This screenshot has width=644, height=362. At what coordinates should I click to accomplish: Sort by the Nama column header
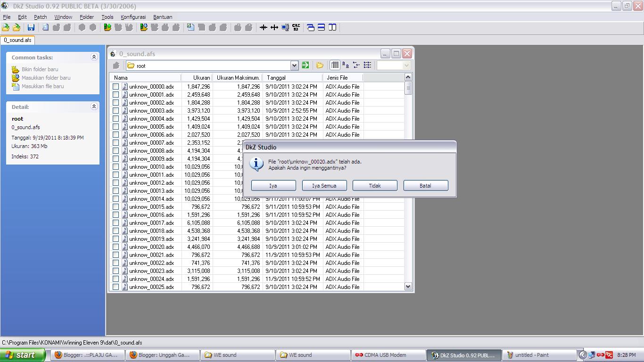click(x=146, y=78)
